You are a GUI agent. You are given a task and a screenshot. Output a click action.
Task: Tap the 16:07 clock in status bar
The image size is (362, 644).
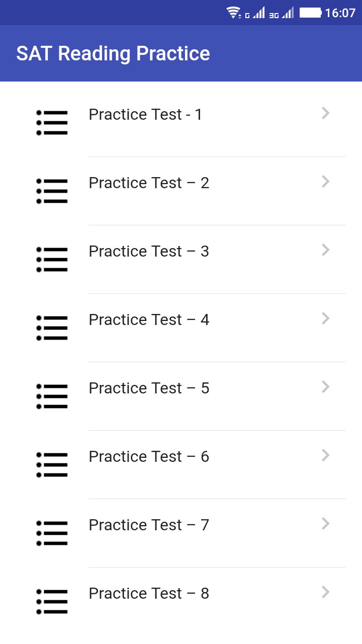[340, 13]
